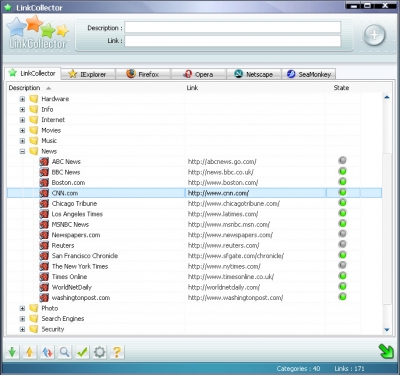The image size is (400, 376).
Task: Collapse the News category
Action: click(x=22, y=151)
